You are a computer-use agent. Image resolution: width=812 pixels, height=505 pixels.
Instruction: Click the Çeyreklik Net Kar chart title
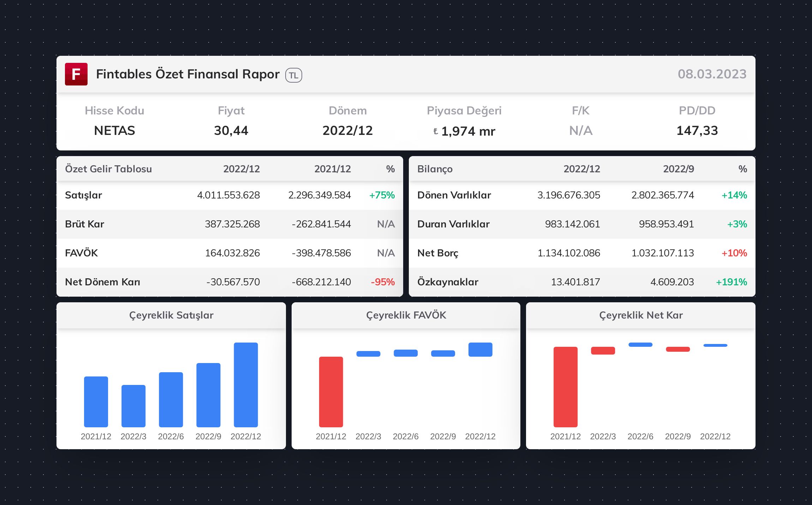[x=640, y=315]
